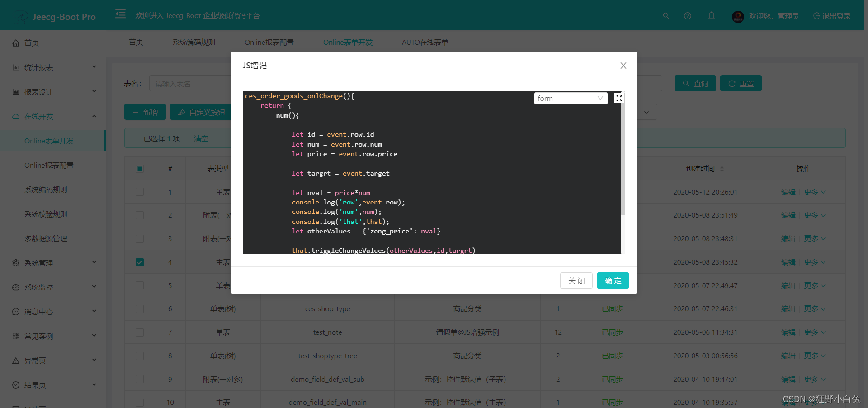Click the 在线开发 cloud icon
868x408 pixels.
tap(16, 116)
